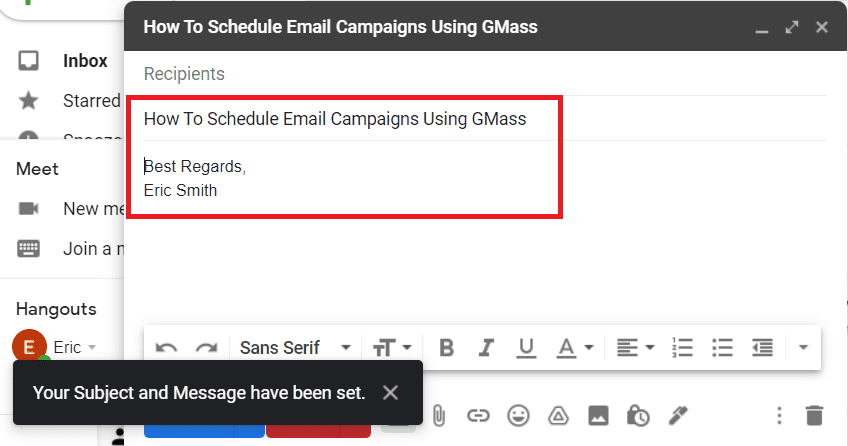Open the Inbox folder
Screen dimensions: 848x446
point(85,61)
